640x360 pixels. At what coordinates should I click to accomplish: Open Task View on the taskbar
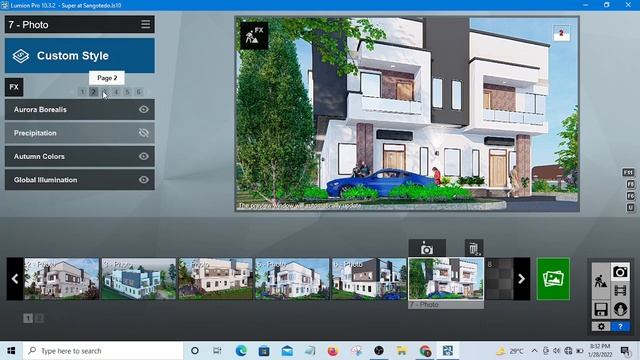coord(217,351)
